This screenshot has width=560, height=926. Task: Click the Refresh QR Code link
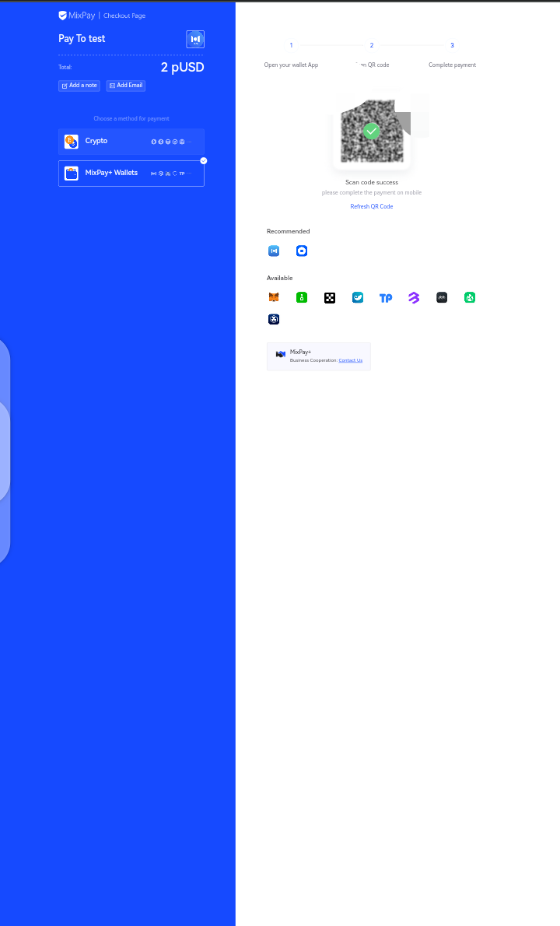(372, 207)
